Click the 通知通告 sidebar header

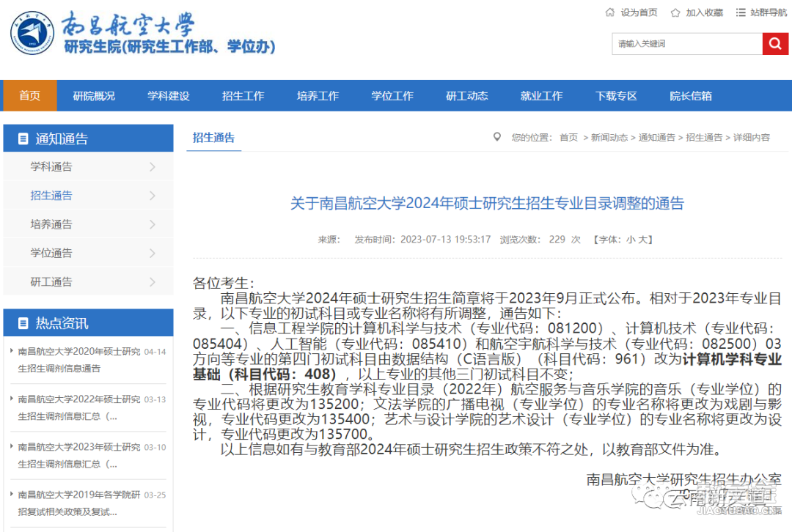(x=89, y=138)
